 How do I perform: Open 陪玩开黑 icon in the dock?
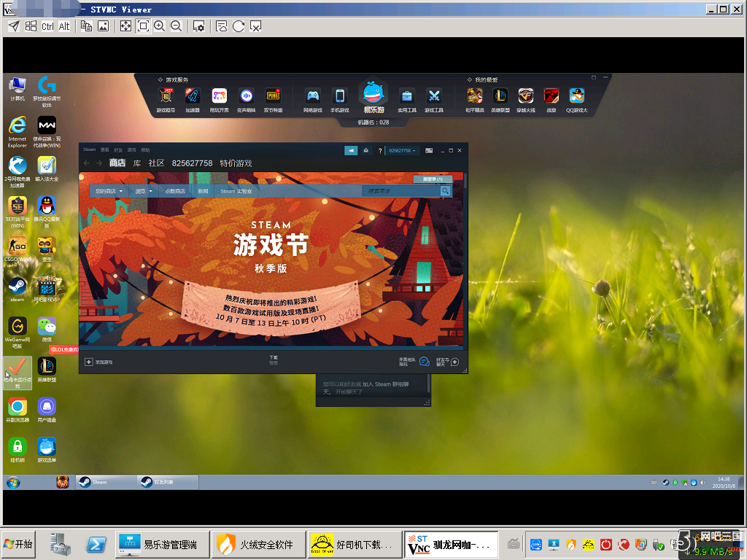(219, 100)
